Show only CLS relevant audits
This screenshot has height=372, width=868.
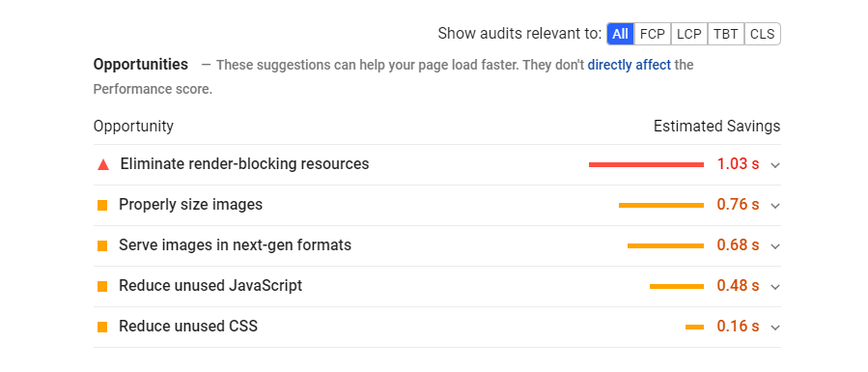coord(762,34)
